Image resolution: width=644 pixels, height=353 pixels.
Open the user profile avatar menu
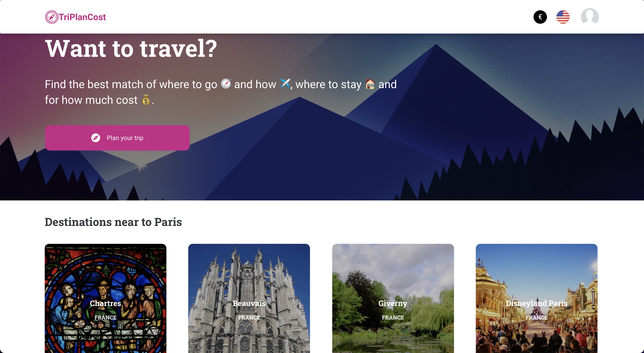[589, 17]
